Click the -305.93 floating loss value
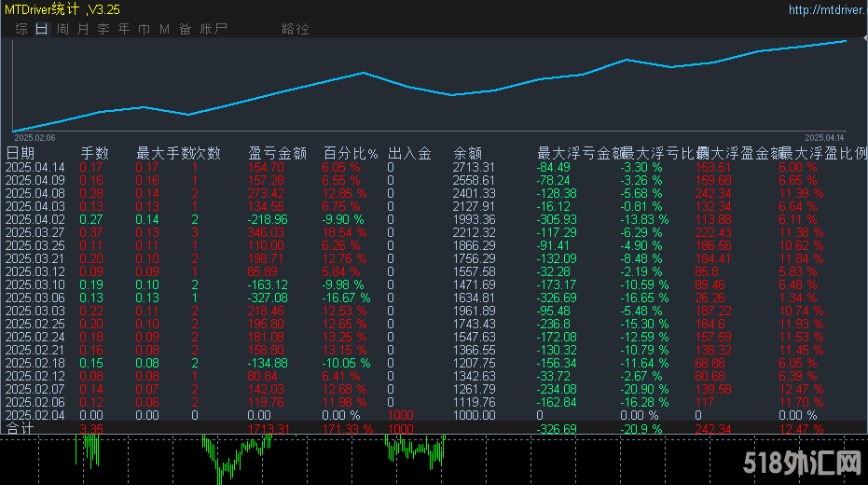The width and height of the screenshot is (868, 485). [x=557, y=219]
